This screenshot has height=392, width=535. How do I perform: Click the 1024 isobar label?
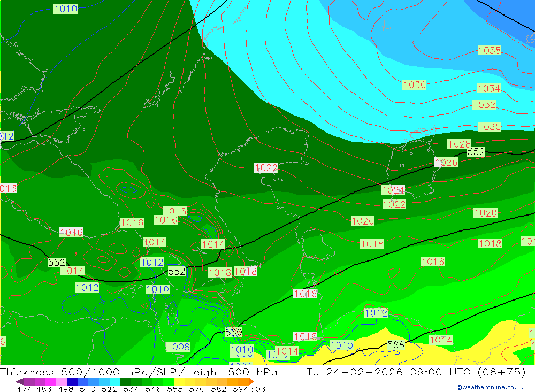(x=393, y=190)
